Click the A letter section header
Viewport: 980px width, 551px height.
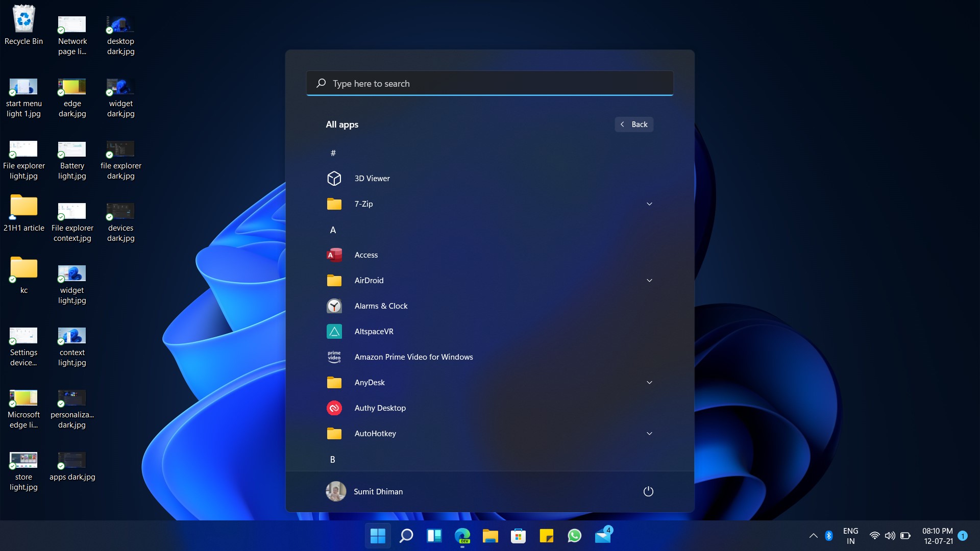(x=333, y=230)
